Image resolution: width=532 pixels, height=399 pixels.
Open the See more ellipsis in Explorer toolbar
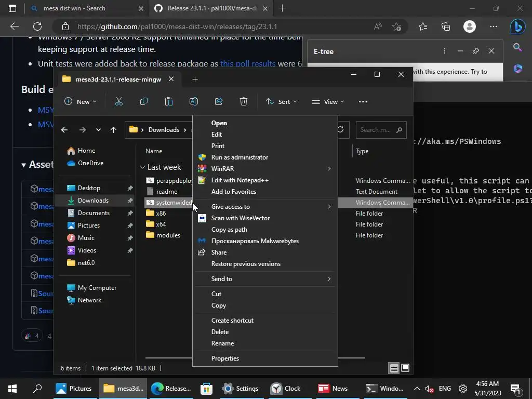pos(363,101)
